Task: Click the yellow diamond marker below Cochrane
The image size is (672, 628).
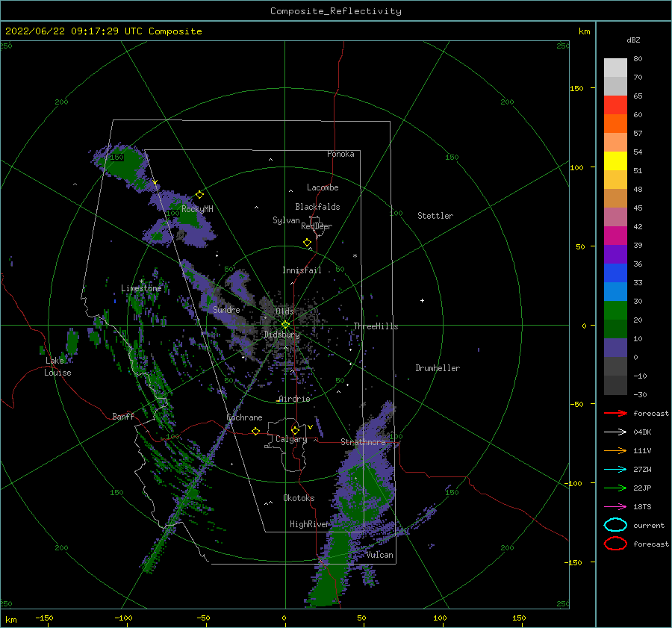Action: point(256,431)
